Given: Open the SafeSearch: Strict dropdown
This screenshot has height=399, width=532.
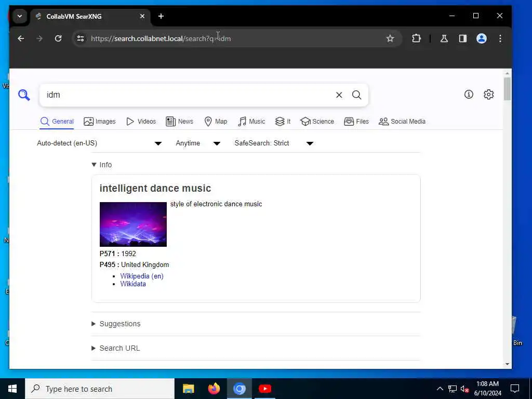Looking at the screenshot, I should point(274,143).
